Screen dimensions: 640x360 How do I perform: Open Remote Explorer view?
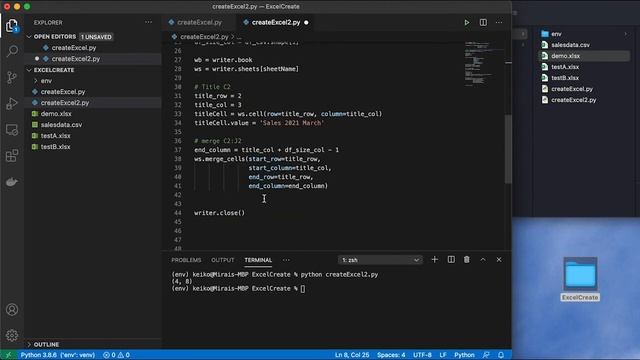12,130
